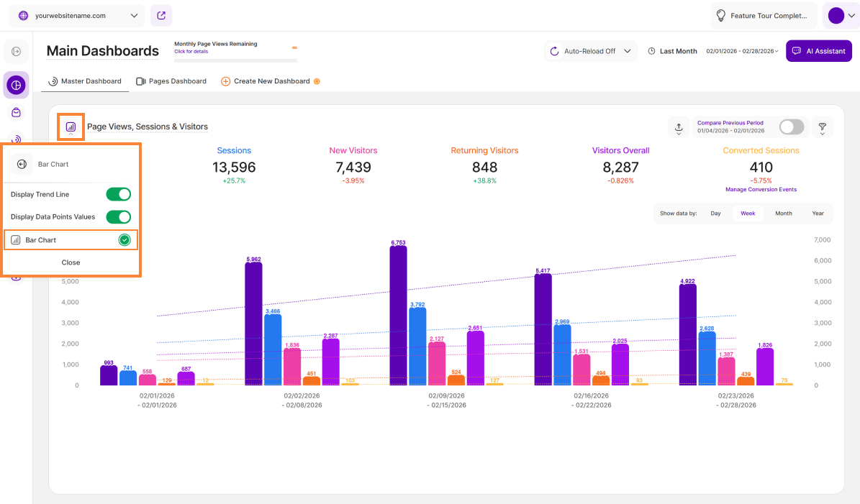Select the Month data view tab
This screenshot has width=860, height=504.
click(783, 214)
